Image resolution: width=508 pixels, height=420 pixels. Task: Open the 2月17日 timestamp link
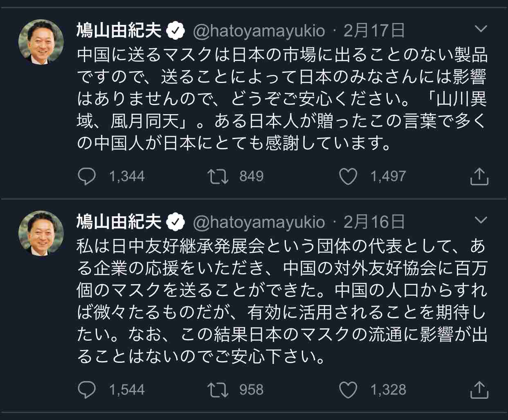[374, 31]
